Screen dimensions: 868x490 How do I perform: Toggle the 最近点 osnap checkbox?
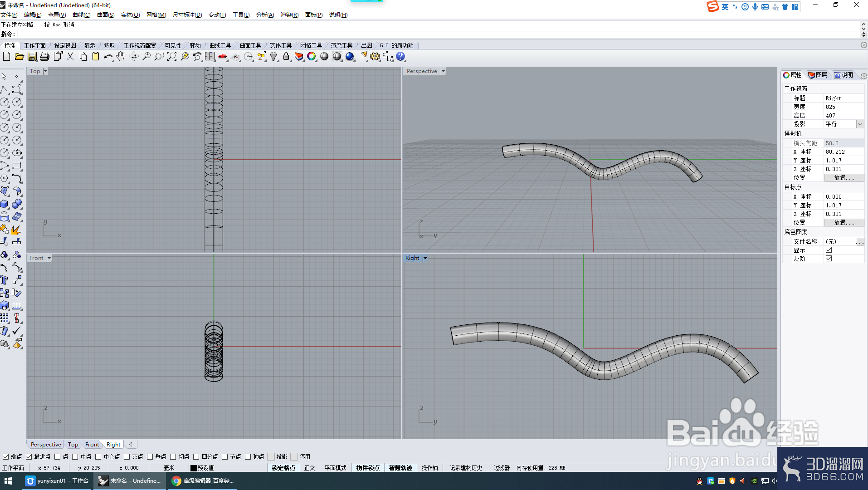29,456
